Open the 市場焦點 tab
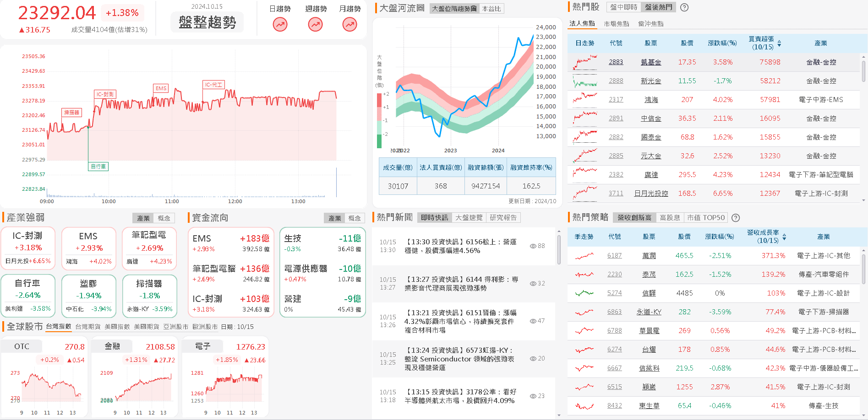The width and height of the screenshot is (868, 420). 617,24
